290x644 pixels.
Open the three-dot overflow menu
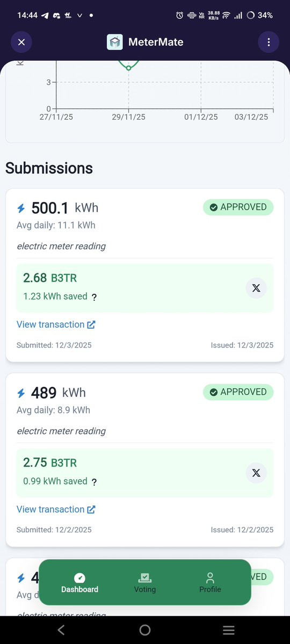[x=268, y=42]
